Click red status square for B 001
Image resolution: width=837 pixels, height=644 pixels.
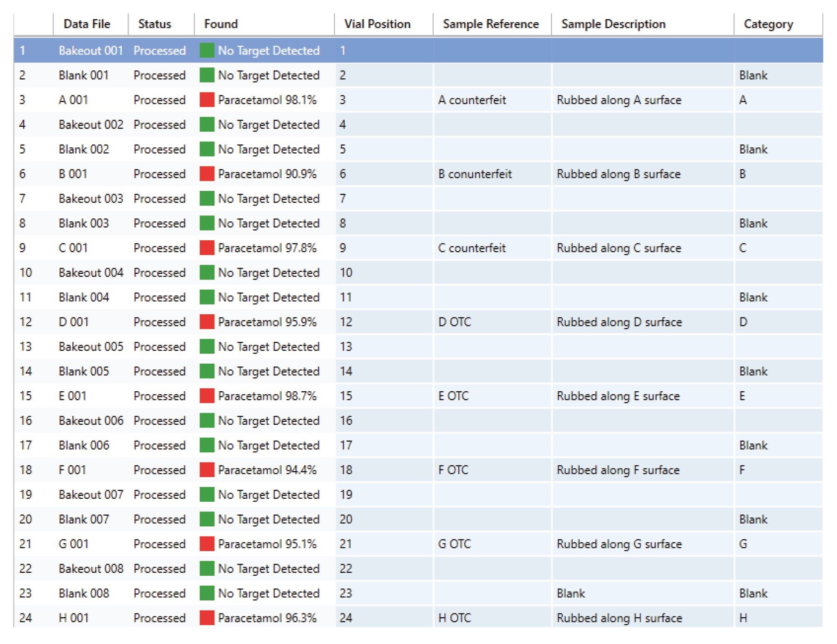point(207,174)
